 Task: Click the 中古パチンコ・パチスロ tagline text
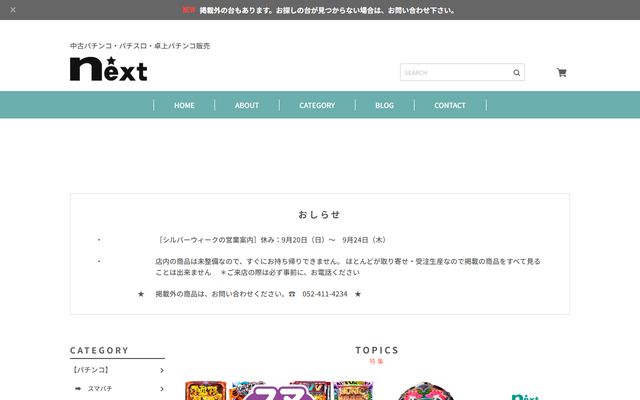pyautogui.click(x=140, y=46)
